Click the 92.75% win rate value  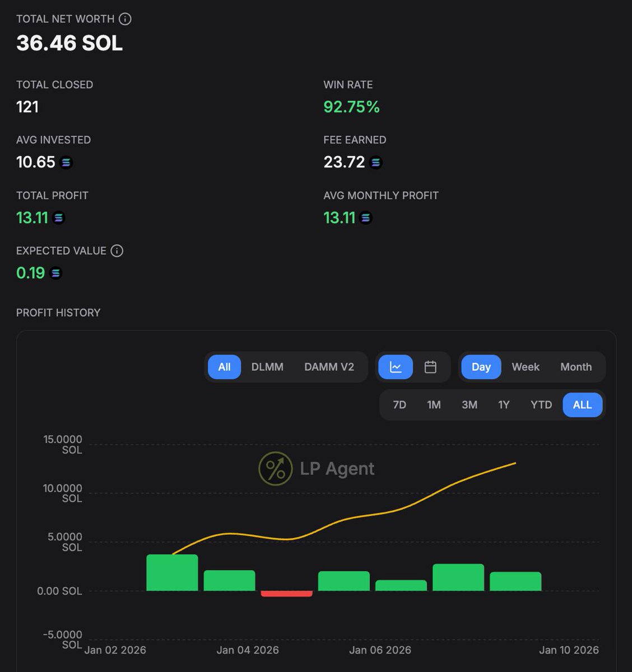pos(351,107)
